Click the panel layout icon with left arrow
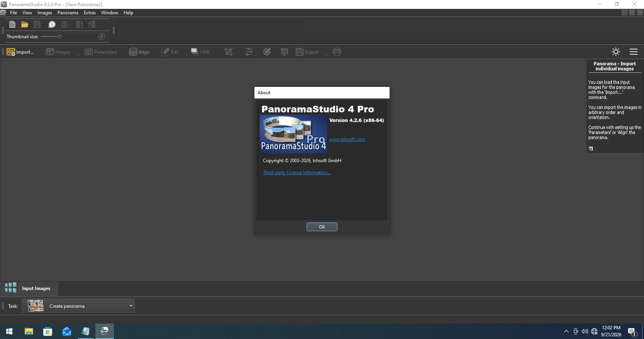This screenshot has width=644, height=339. coord(92,24)
